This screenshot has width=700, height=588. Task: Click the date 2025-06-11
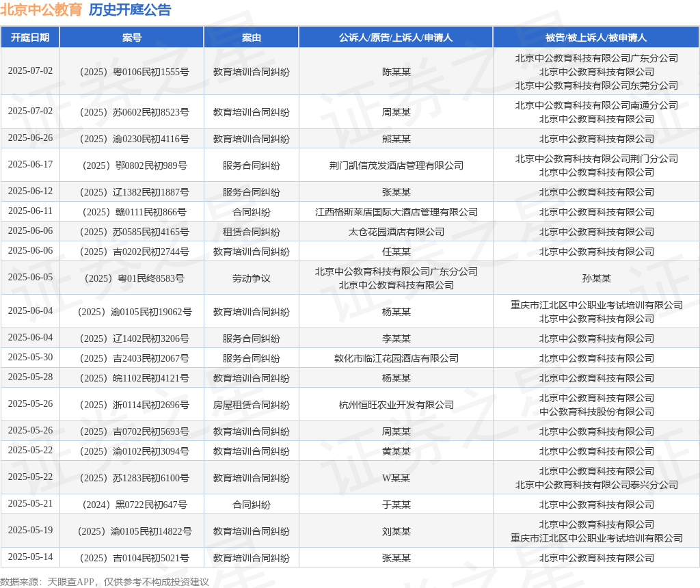point(30,211)
